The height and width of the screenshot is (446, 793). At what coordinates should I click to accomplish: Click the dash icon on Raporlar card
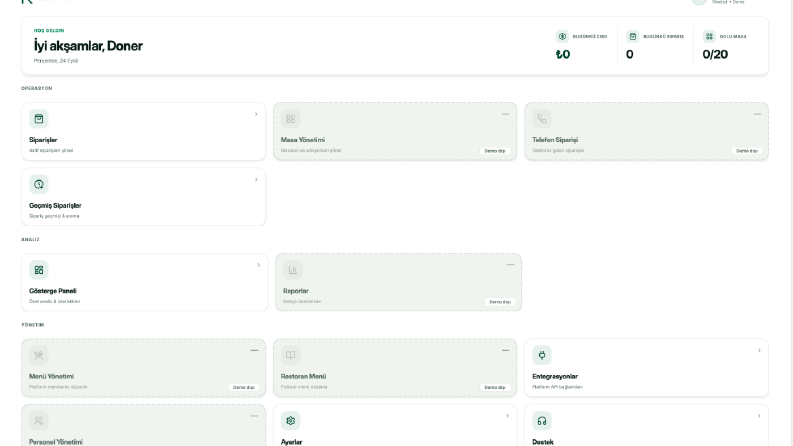(510, 264)
